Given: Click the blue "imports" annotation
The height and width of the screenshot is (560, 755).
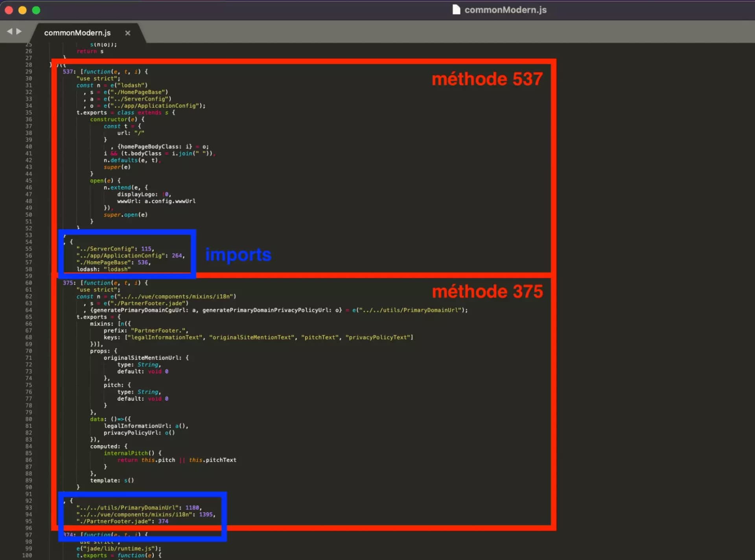Looking at the screenshot, I should [x=238, y=255].
